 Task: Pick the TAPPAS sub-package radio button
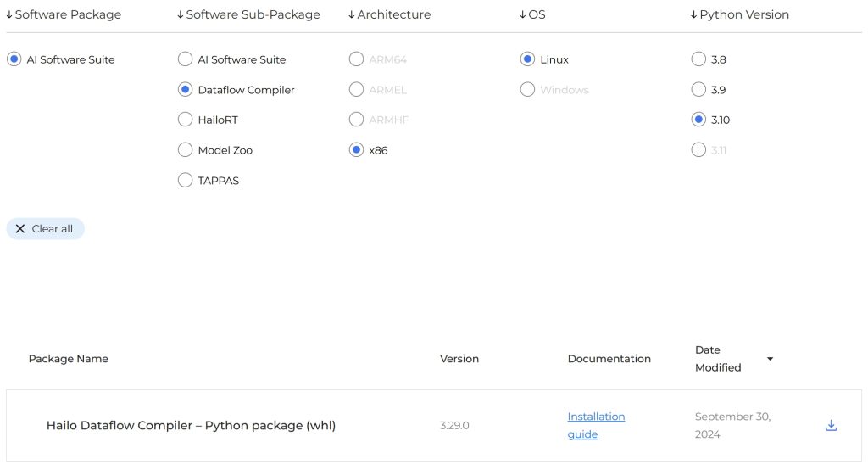185,180
